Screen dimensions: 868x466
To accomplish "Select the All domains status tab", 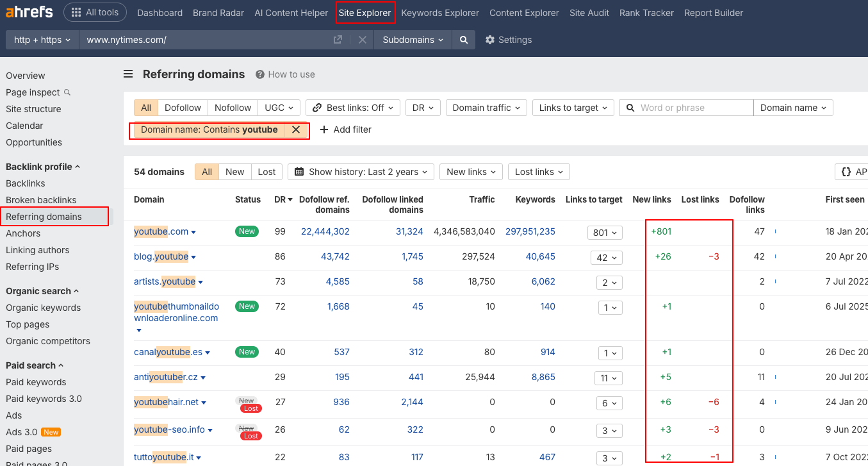I will coord(206,172).
